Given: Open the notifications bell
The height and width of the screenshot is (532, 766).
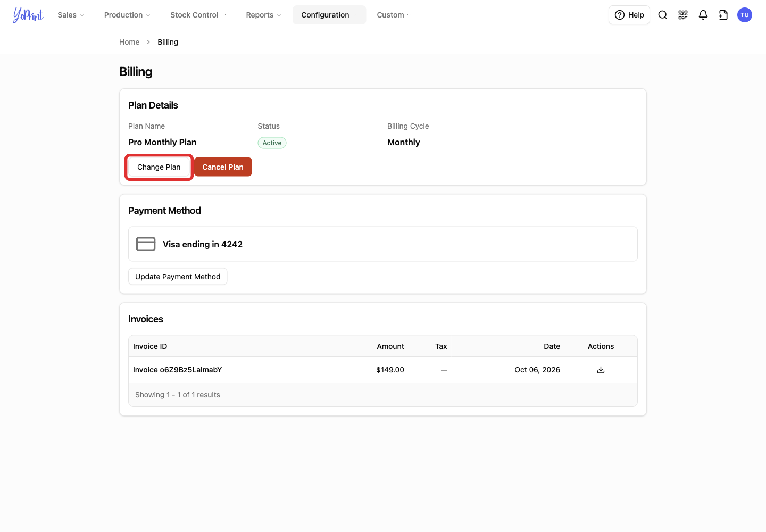Looking at the screenshot, I should coord(703,15).
